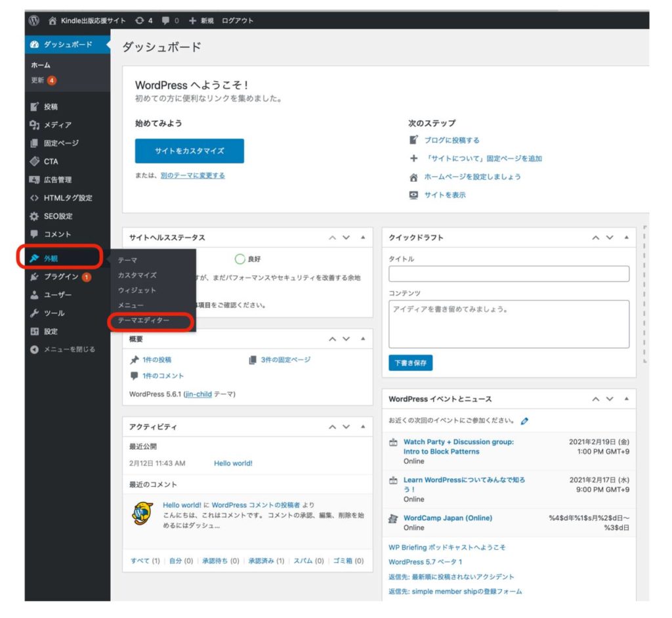This screenshot has width=672, height=618.
Task: Open the comments bubble in admin bar
Action: point(165,20)
